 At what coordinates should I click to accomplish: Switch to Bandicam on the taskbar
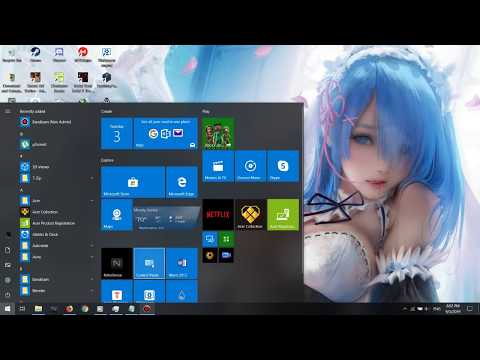[x=147, y=309]
